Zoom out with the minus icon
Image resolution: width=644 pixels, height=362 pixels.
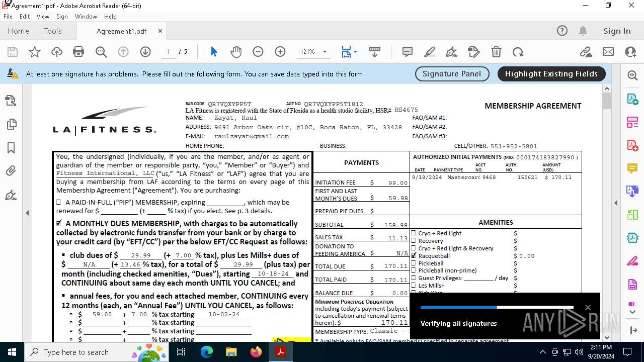coord(258,52)
